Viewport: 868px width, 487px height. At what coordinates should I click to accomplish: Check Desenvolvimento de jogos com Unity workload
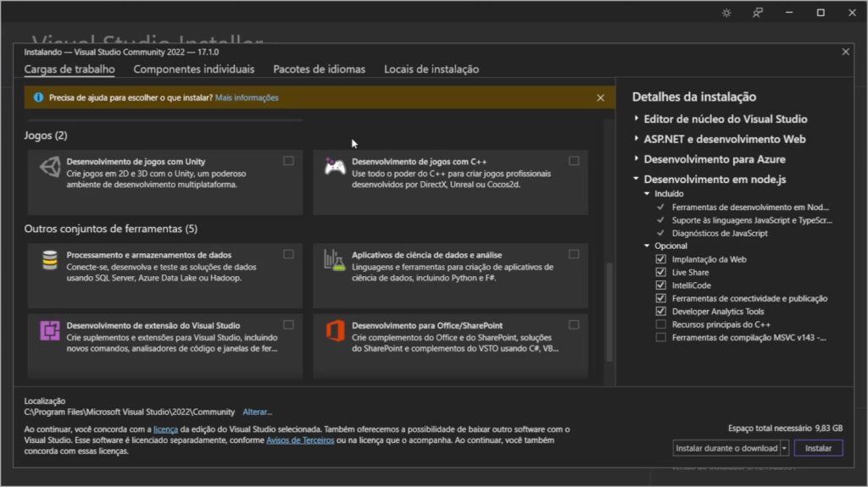pos(288,161)
